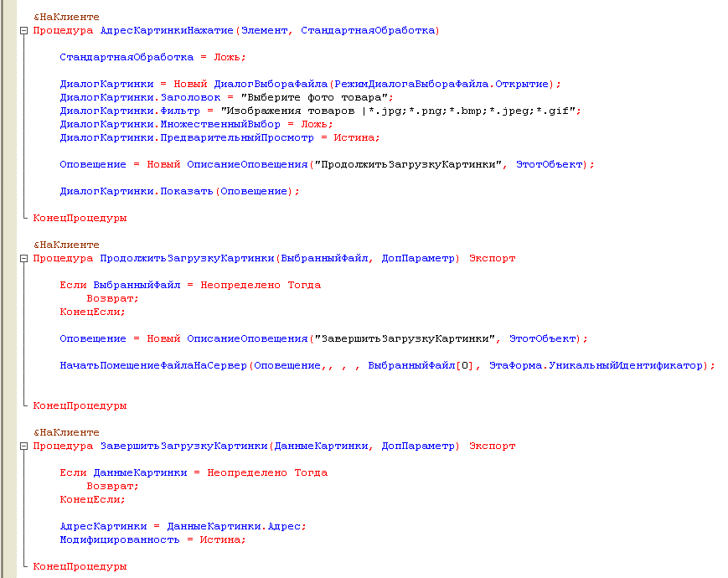This screenshot has height=578, width=728.
Task: Collapse the ПродолжитьЗагрузкуКартинки procedure block
Action: pyautogui.click(x=23, y=259)
